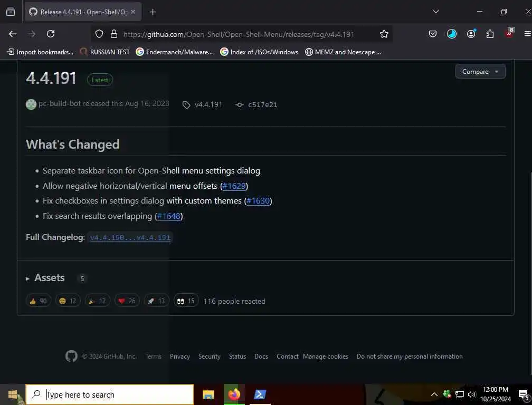List all tabs dropdown arrow
The height and width of the screenshot is (405, 532).
436,12
